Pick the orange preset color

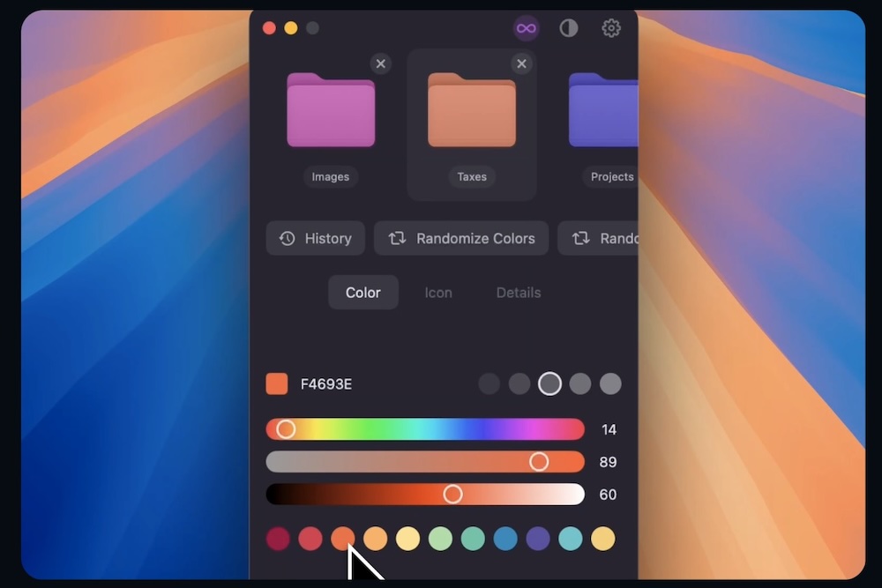pyautogui.click(x=342, y=539)
